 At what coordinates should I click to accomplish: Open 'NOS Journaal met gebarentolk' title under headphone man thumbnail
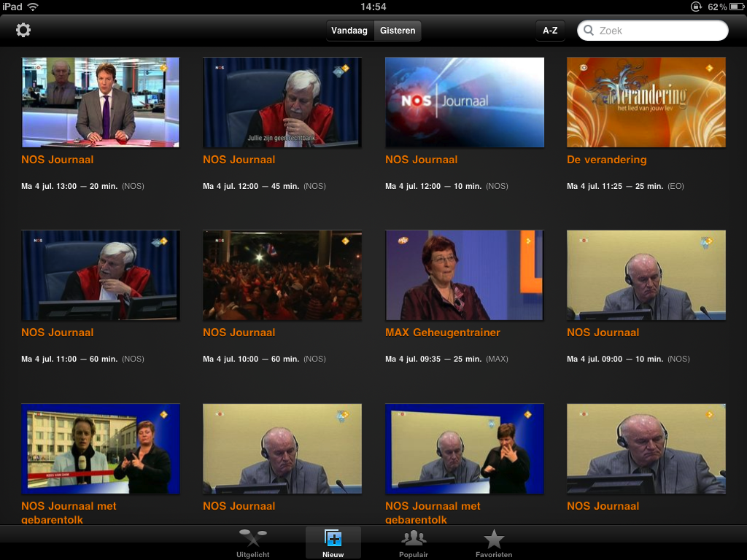[433, 512]
